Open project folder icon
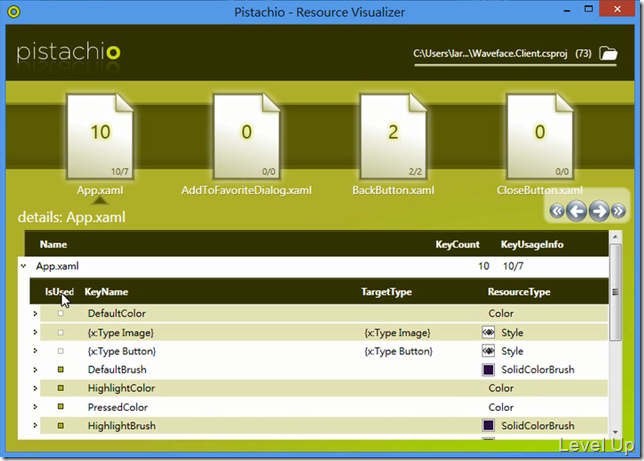Image resolution: width=644 pixels, height=461 pixels. [x=608, y=53]
